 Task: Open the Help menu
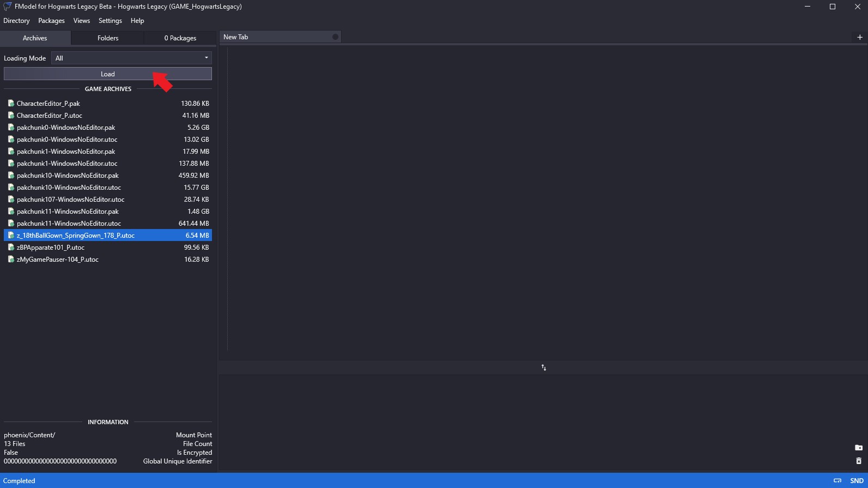(137, 21)
